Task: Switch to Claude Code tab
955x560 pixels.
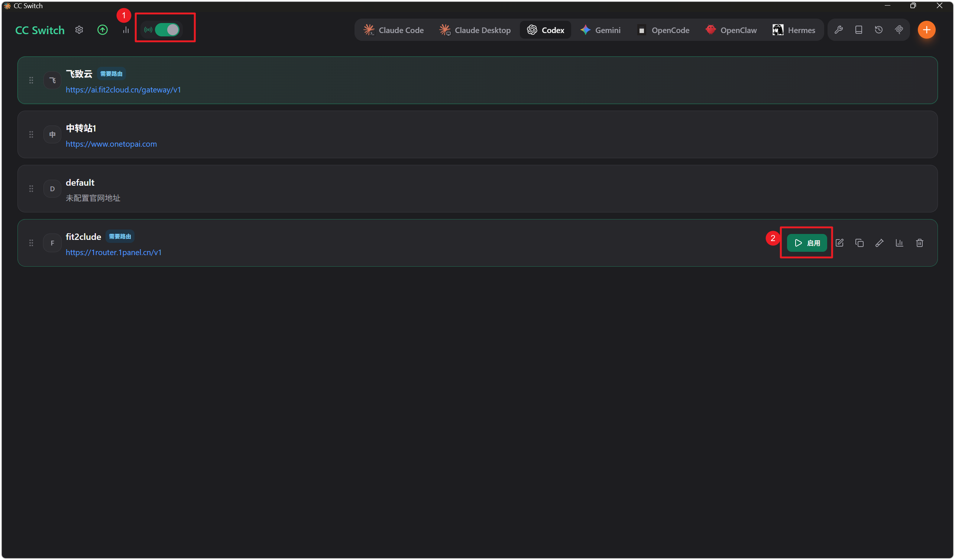Action: coord(394,30)
